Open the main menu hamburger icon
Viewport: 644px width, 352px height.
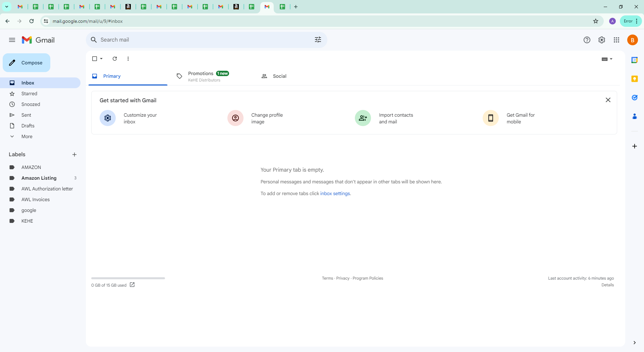coord(12,40)
